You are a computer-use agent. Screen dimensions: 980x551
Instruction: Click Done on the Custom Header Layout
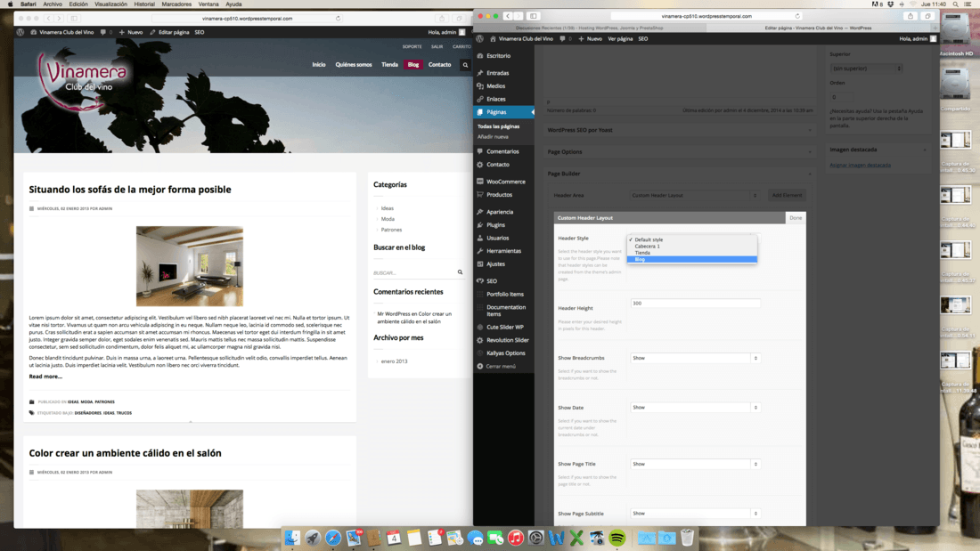(x=796, y=218)
